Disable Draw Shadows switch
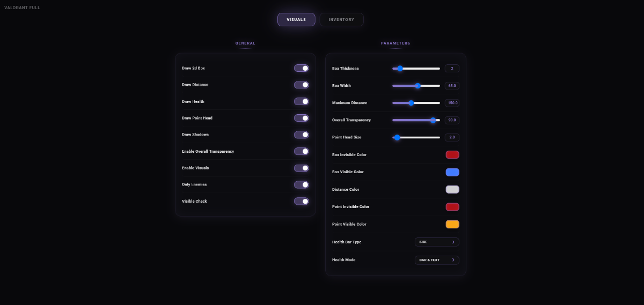 click(x=301, y=135)
